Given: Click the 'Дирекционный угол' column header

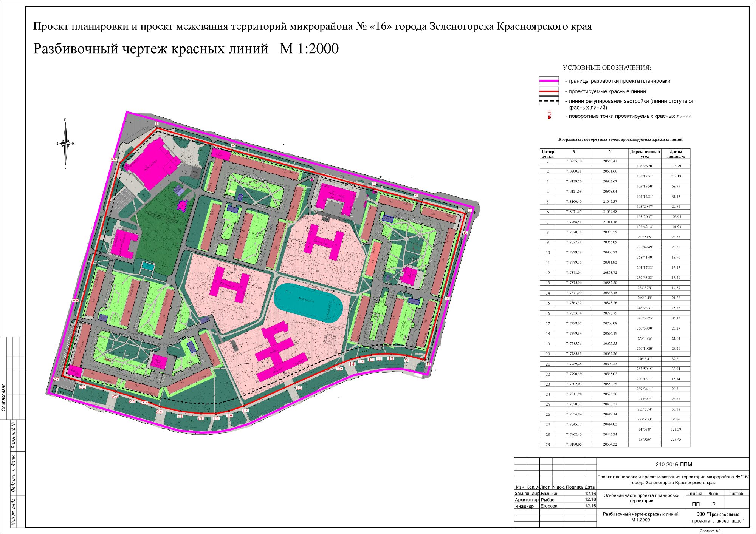Looking at the screenshot, I should (644, 154).
